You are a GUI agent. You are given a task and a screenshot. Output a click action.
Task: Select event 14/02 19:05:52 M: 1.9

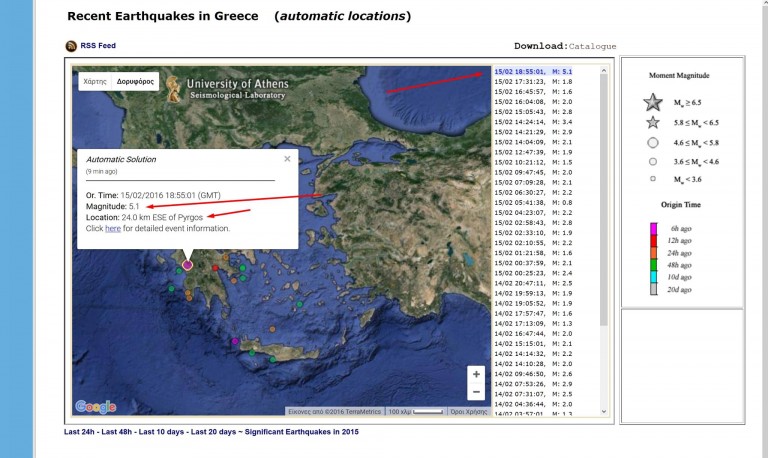(533, 303)
